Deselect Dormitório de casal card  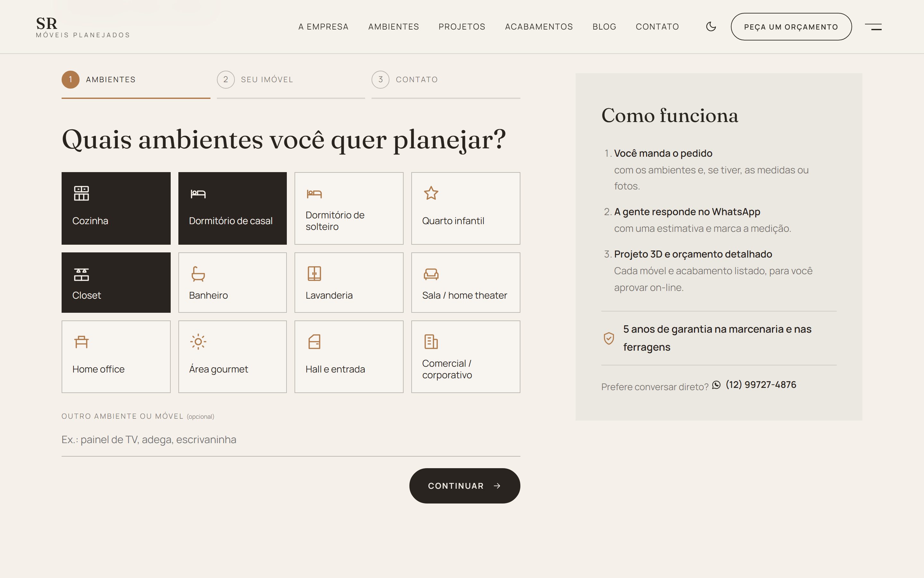click(x=233, y=208)
